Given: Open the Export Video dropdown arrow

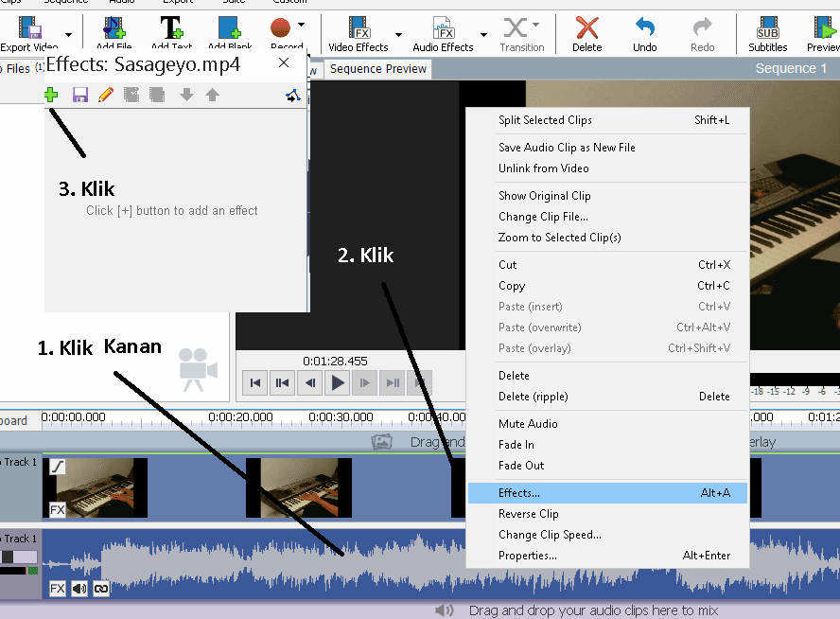Looking at the screenshot, I should point(68,35).
